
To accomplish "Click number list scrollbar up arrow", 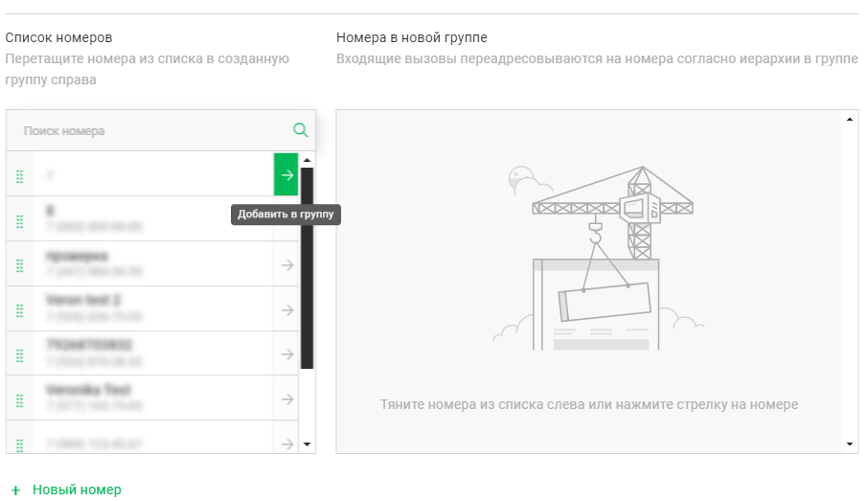I will [x=307, y=160].
